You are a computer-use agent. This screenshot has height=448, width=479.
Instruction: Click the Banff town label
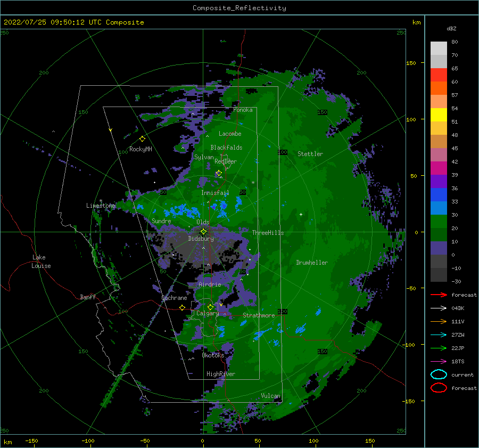pyautogui.click(x=88, y=297)
